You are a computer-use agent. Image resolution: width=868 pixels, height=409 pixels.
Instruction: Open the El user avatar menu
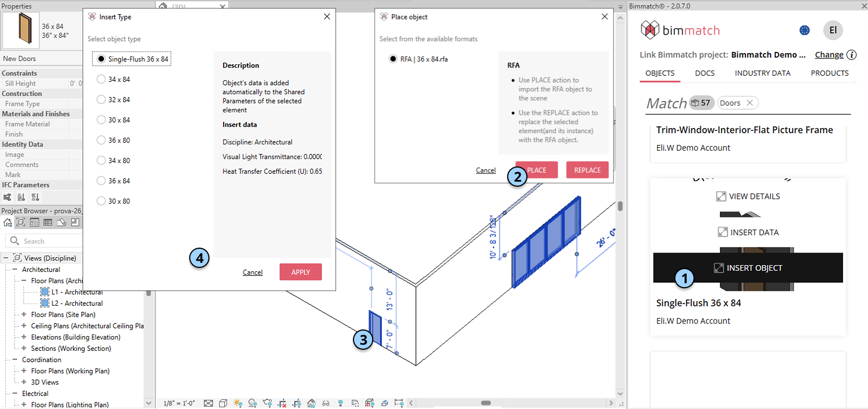click(x=833, y=30)
